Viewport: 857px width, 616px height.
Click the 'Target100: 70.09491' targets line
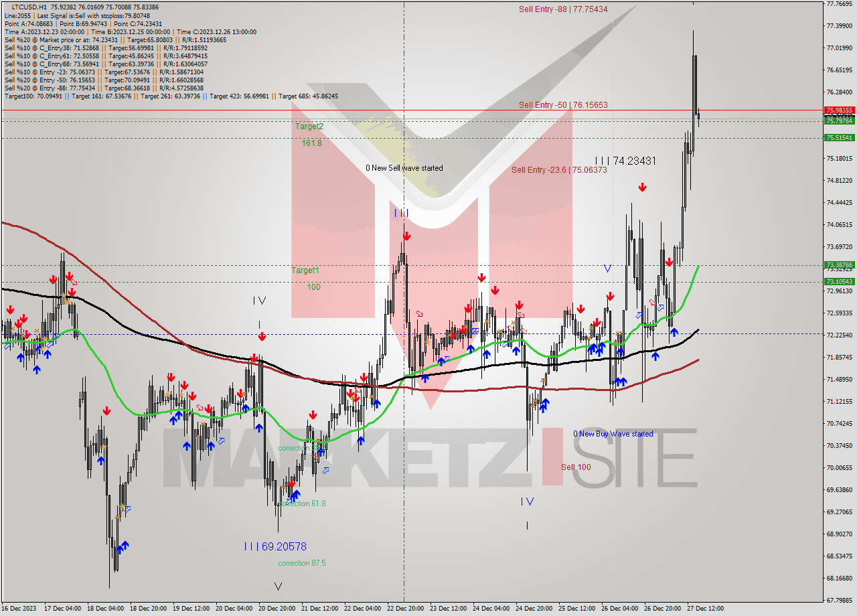coord(171,96)
